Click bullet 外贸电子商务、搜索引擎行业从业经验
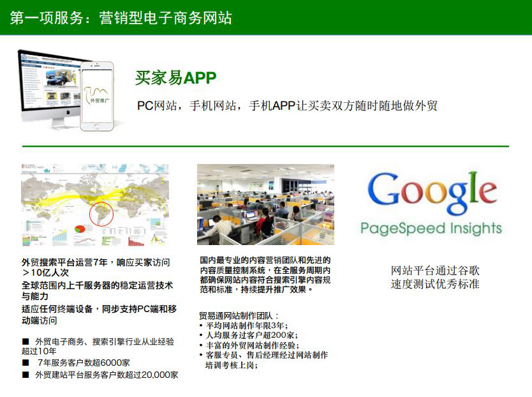Screen dimensions: 532x397 pos(105,341)
